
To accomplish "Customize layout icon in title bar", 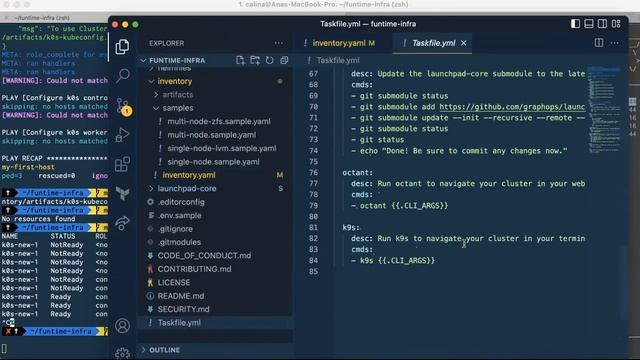I will click(x=616, y=24).
